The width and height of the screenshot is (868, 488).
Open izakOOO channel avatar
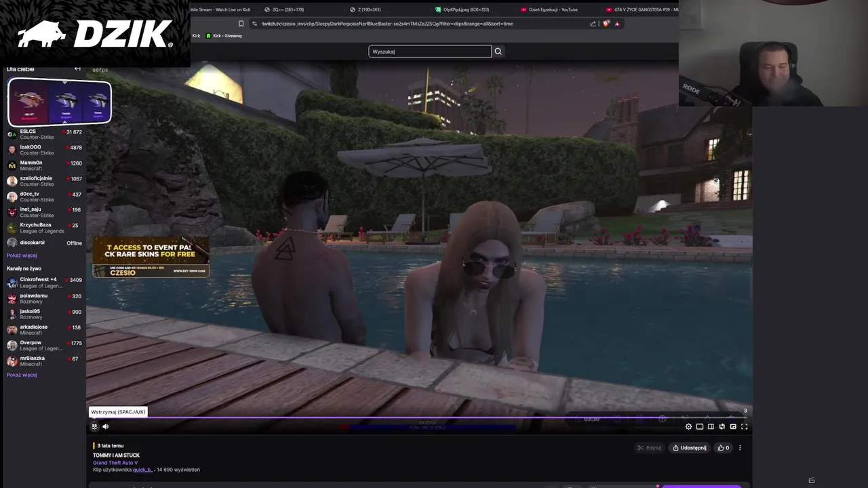pyautogui.click(x=12, y=150)
